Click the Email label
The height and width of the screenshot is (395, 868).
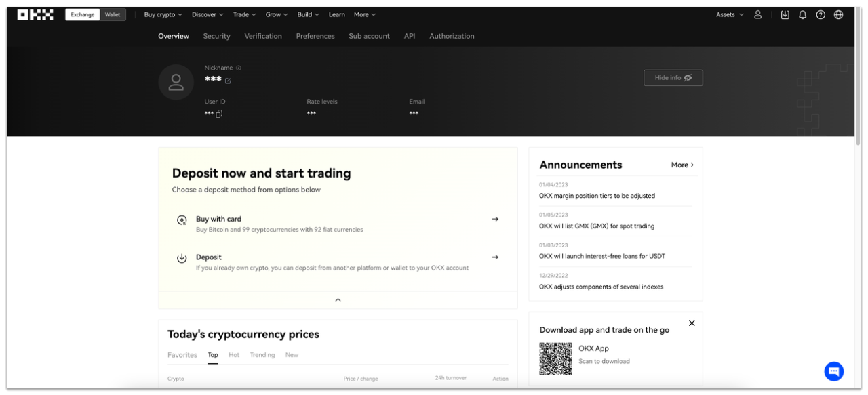416,102
